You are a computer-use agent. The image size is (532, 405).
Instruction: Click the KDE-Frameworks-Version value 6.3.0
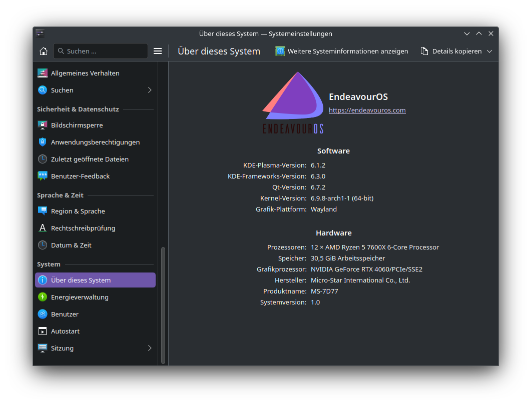(318, 176)
